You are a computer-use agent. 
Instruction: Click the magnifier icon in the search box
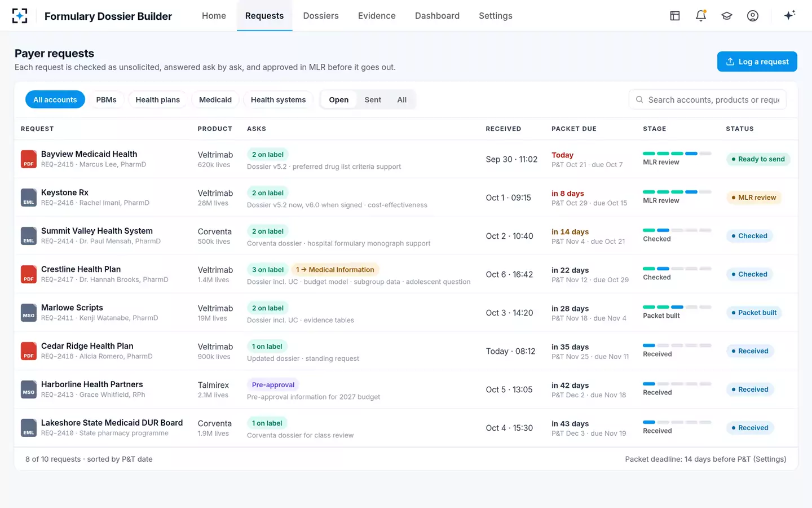pos(639,100)
